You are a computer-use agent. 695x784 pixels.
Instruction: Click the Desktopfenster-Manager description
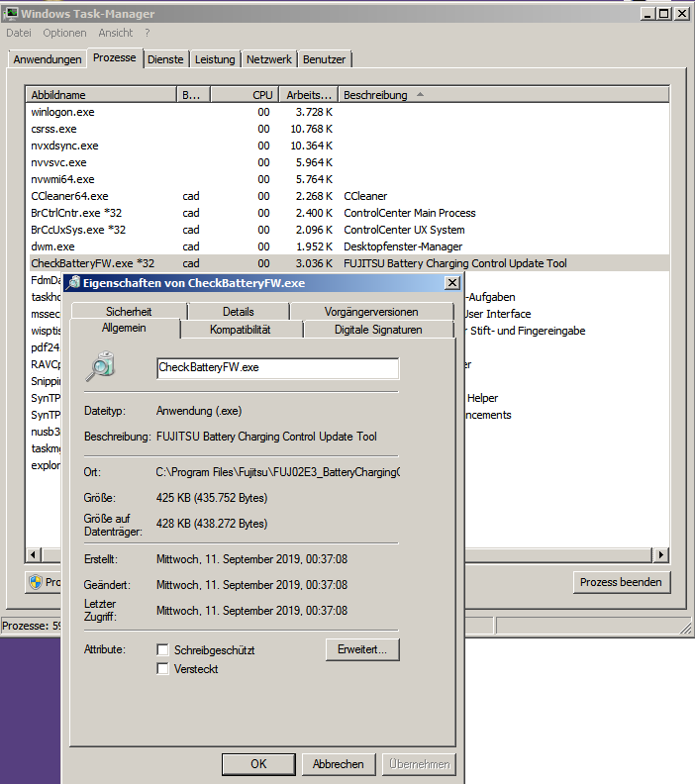coord(403,246)
